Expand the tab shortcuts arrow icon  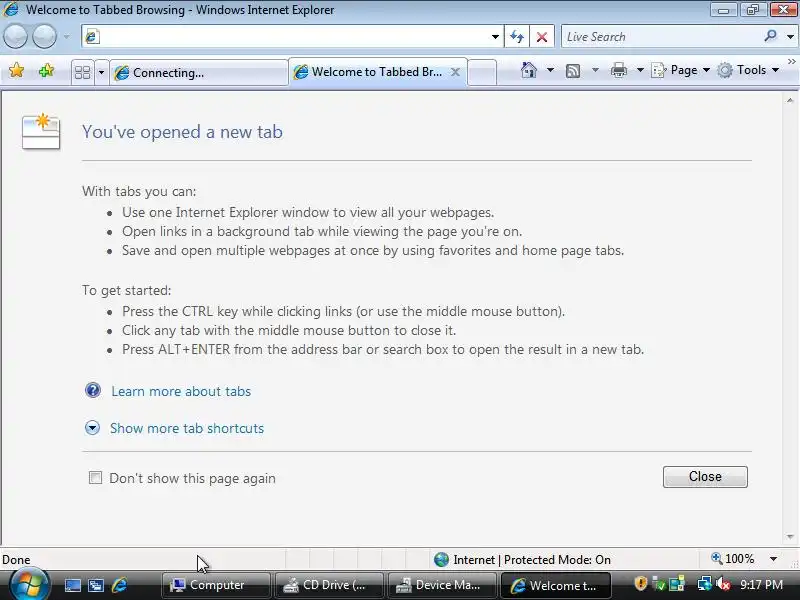pyautogui.click(x=92, y=428)
